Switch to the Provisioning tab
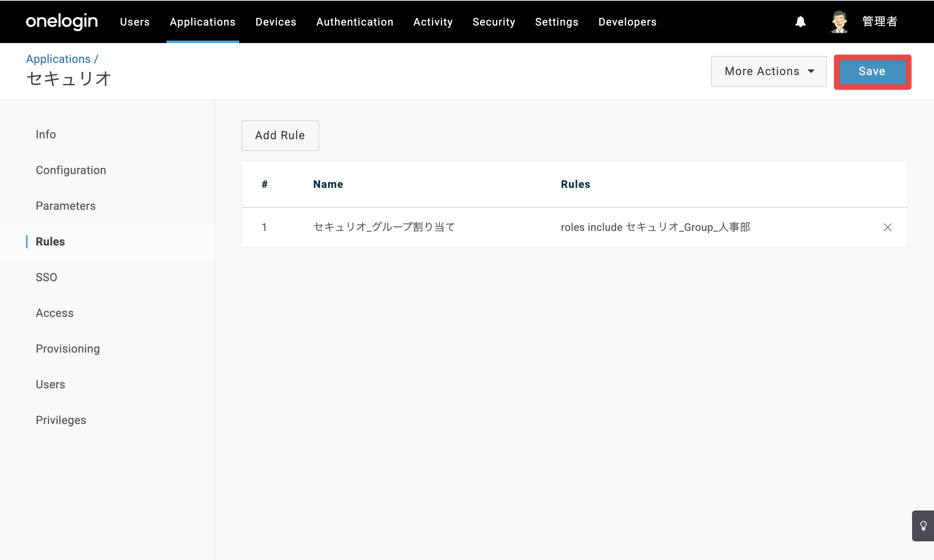This screenshot has height=560, width=934. (68, 349)
